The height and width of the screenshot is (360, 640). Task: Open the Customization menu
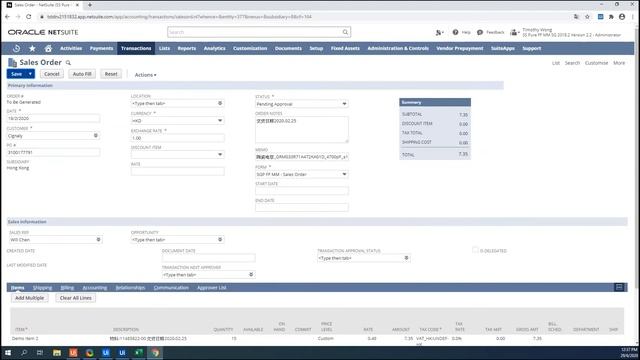coord(250,48)
